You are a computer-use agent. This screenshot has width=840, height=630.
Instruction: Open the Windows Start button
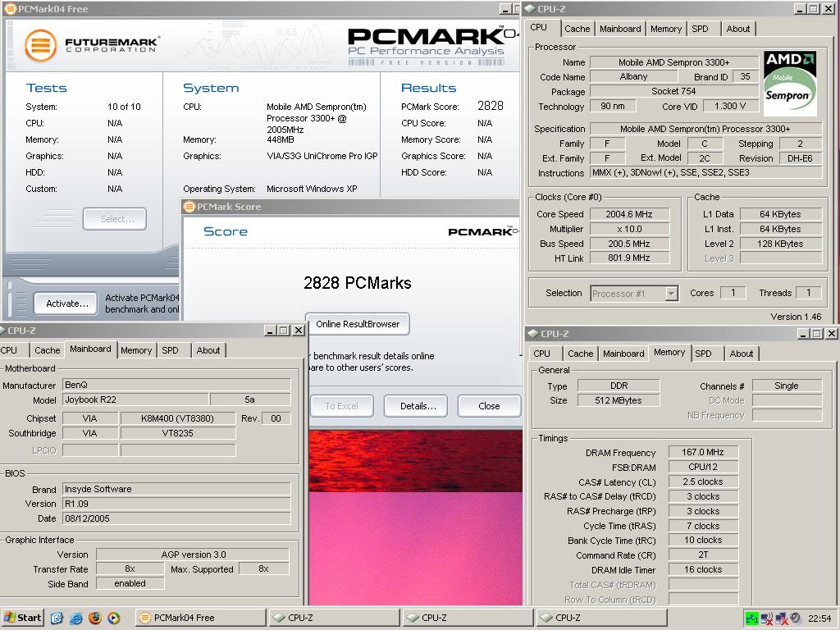coord(22,618)
